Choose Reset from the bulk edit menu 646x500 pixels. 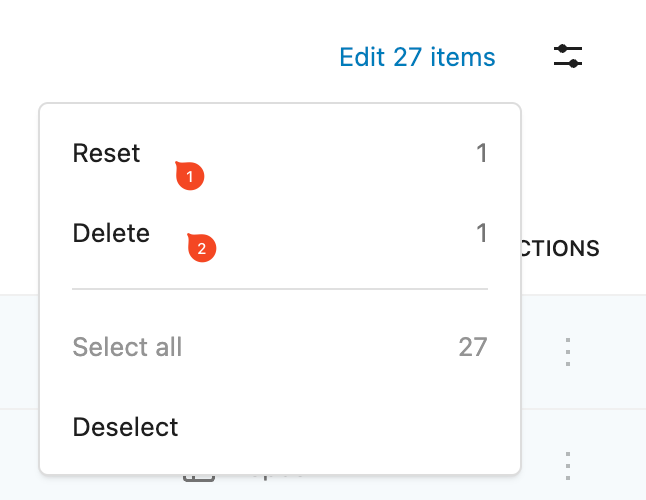click(280, 153)
